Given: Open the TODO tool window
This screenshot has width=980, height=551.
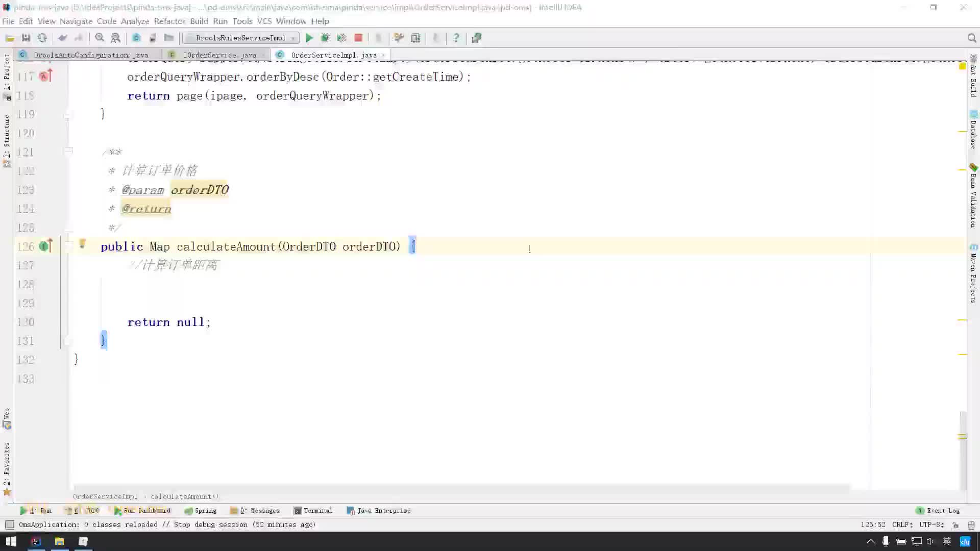Looking at the screenshot, I should tap(82, 510).
